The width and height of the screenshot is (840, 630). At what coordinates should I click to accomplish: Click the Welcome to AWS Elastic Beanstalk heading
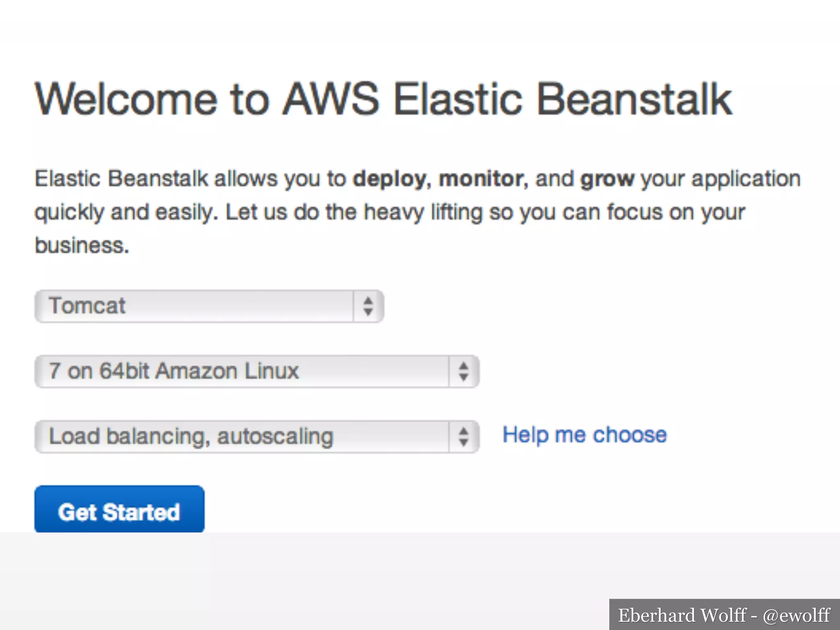coord(383,99)
